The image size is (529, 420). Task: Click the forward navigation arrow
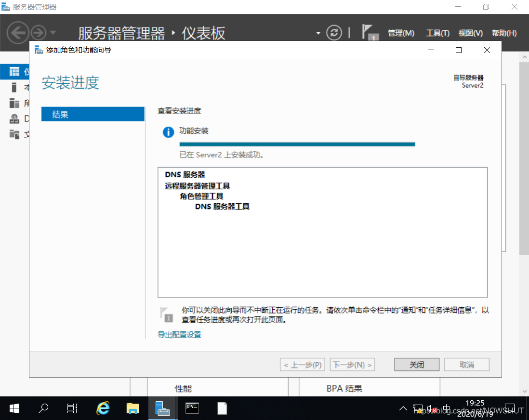pos(39,33)
